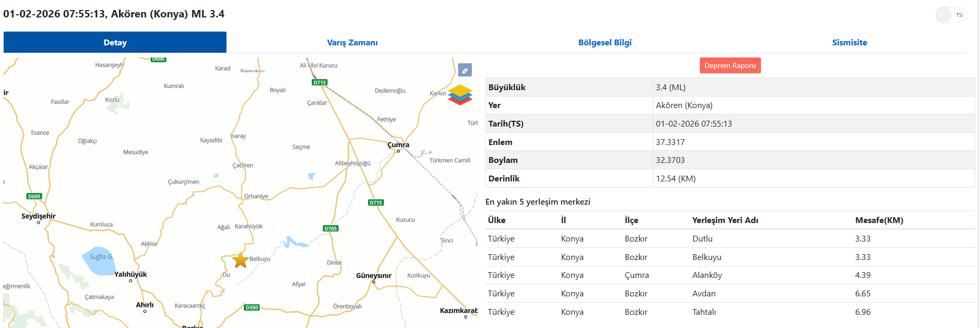Click the page title earthquake heading
This screenshot has height=328, width=980.
click(x=114, y=14)
